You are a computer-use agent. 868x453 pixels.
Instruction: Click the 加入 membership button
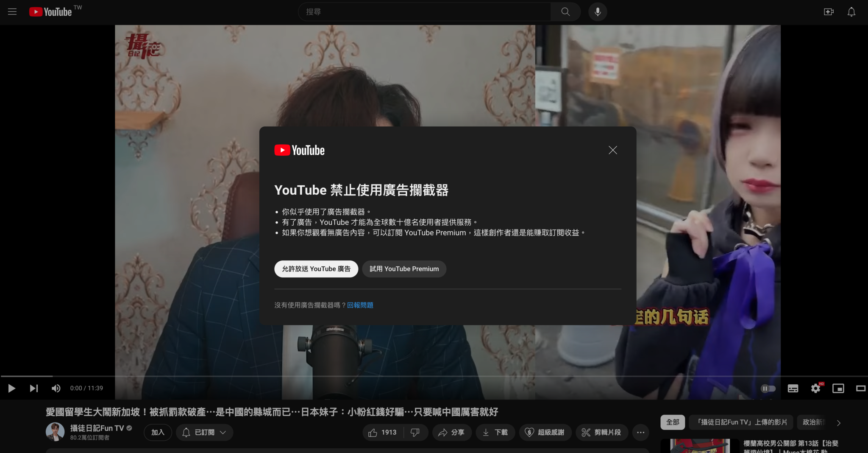coord(158,432)
